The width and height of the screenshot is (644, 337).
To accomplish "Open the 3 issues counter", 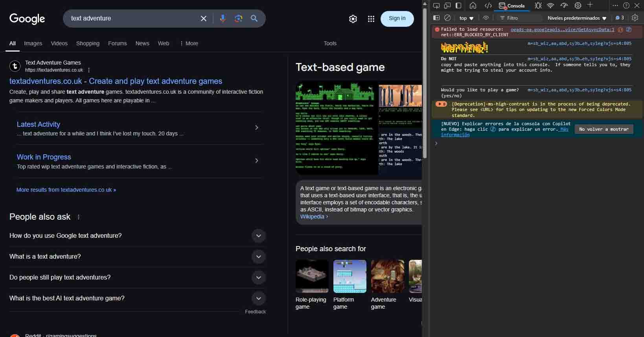I will 620,18.
